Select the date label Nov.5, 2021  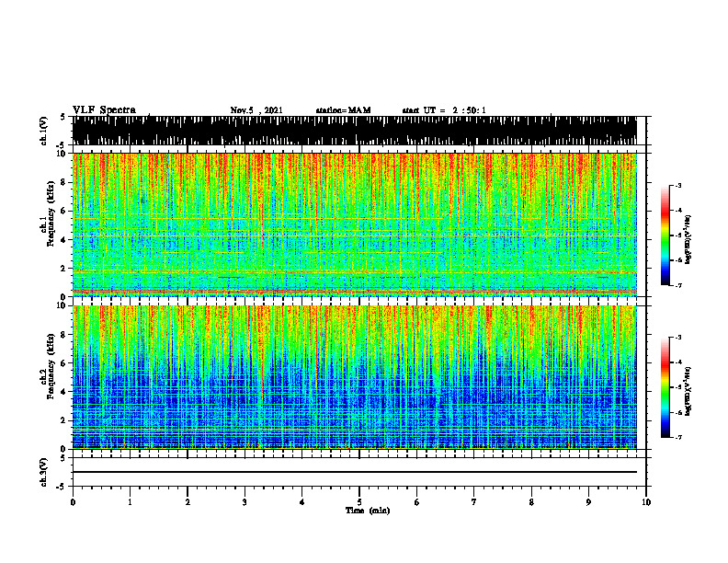click(256, 110)
